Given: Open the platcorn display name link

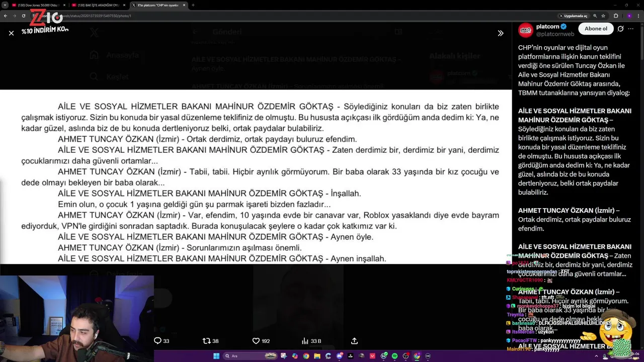Looking at the screenshot, I should (547, 27).
